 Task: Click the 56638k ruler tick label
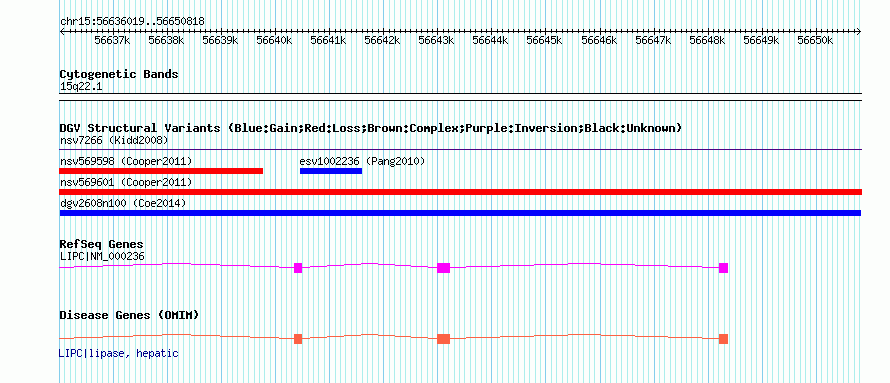pos(166,41)
